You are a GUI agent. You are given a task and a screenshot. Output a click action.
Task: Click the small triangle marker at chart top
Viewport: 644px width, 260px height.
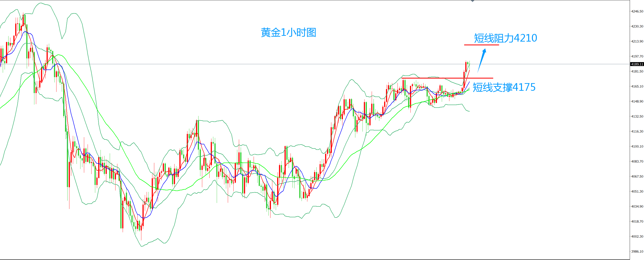tap(472, 1)
